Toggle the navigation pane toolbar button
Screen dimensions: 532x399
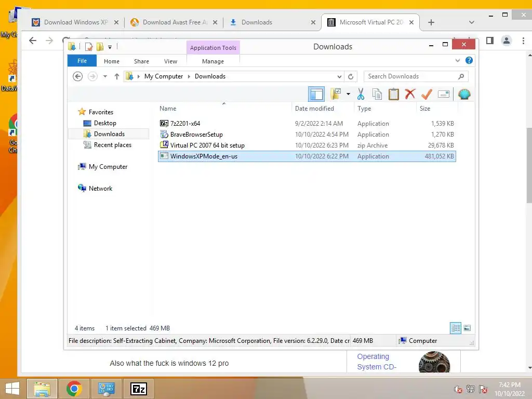316,94
